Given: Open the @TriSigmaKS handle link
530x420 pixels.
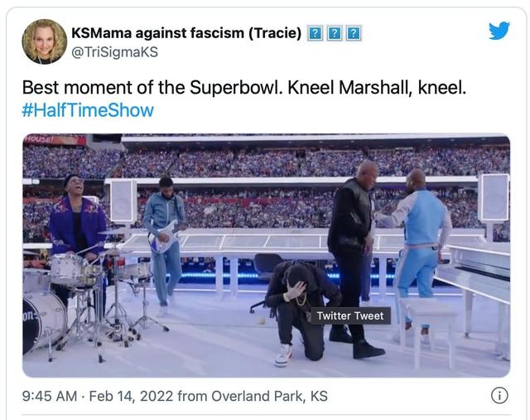Looking at the screenshot, I should click(114, 52).
